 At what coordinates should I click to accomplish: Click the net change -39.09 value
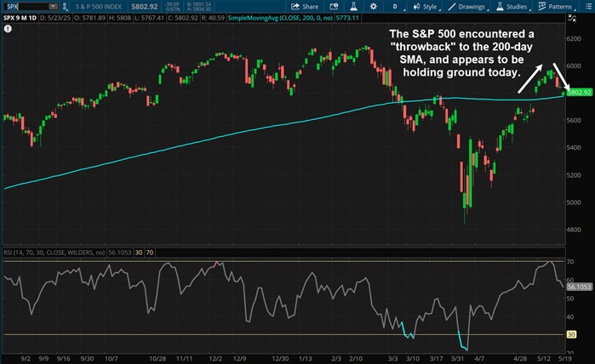point(172,4)
